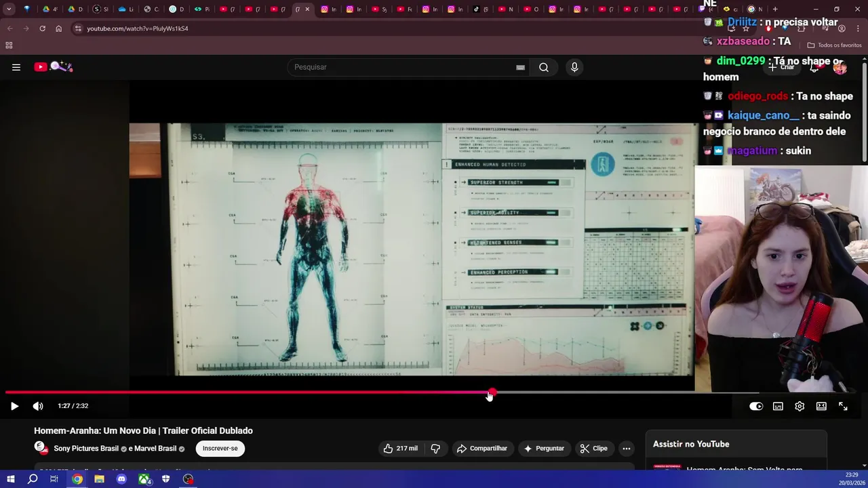Click the video title Homem-Aranha: Um Novo Dia
Screen dimensions: 868x488
[143, 430]
